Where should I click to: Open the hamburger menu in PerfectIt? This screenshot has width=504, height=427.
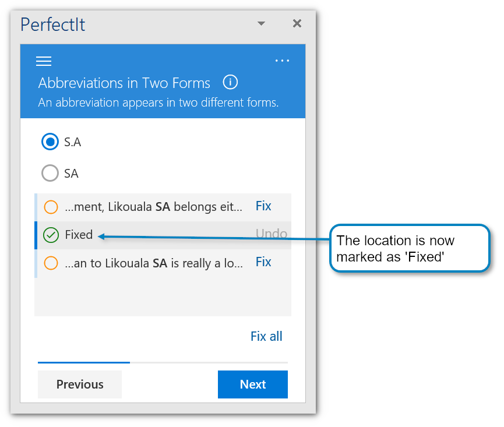44,61
